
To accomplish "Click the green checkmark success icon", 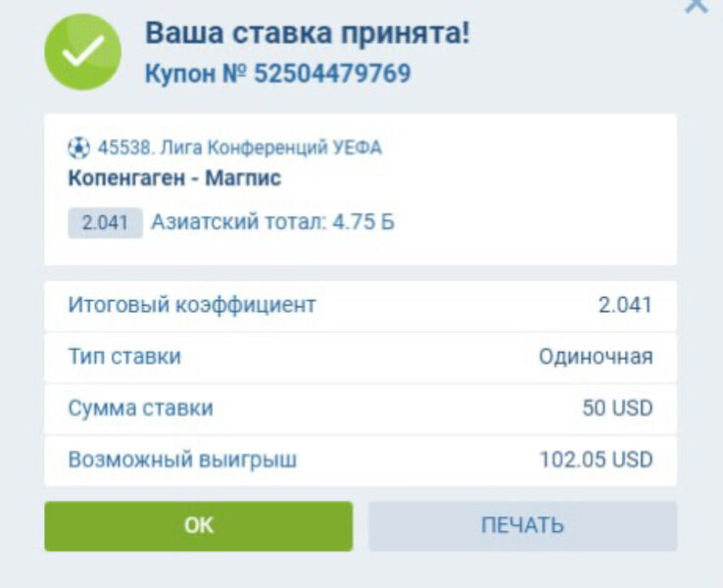I will pyautogui.click(x=82, y=52).
